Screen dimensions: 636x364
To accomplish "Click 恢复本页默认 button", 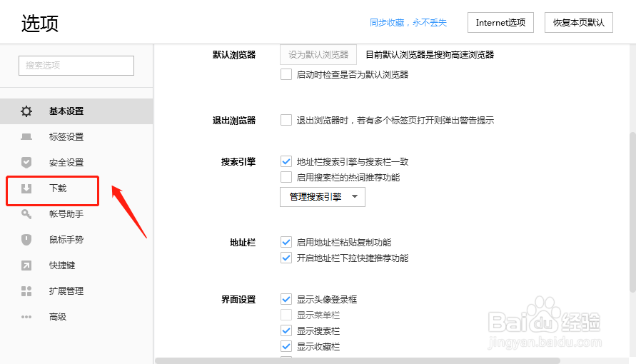I will [579, 23].
